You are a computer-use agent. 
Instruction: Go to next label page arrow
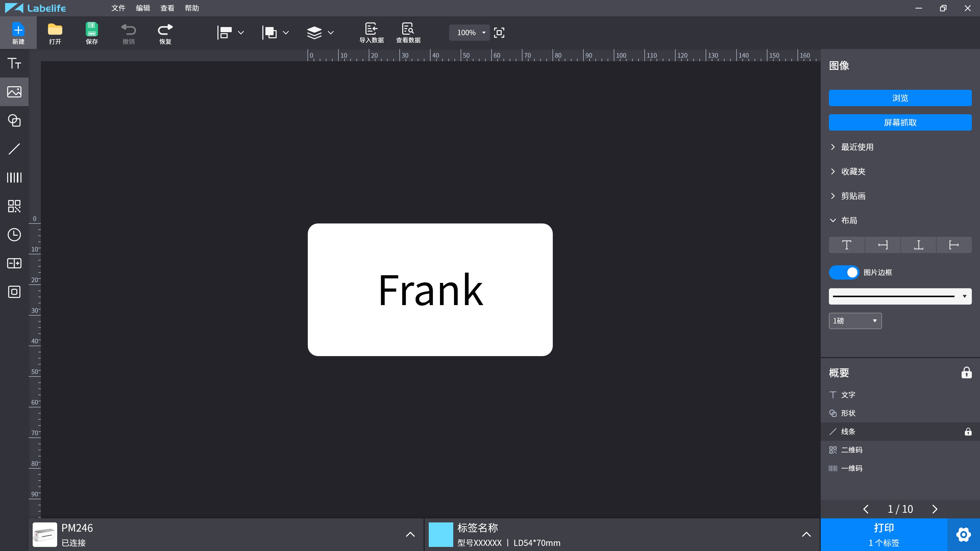click(x=935, y=509)
